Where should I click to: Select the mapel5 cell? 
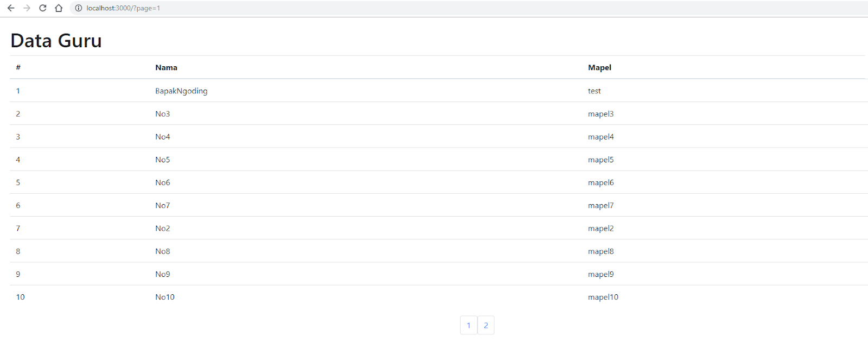tap(601, 160)
